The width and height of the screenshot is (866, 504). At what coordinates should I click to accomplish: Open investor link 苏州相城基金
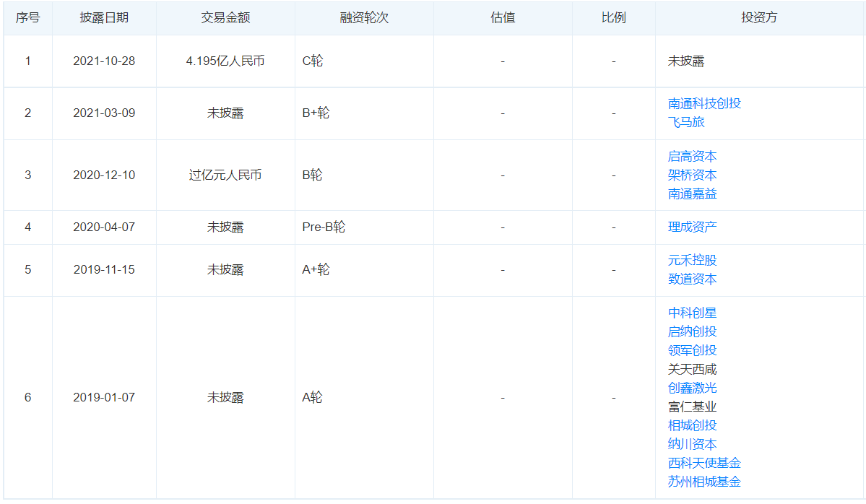704,482
